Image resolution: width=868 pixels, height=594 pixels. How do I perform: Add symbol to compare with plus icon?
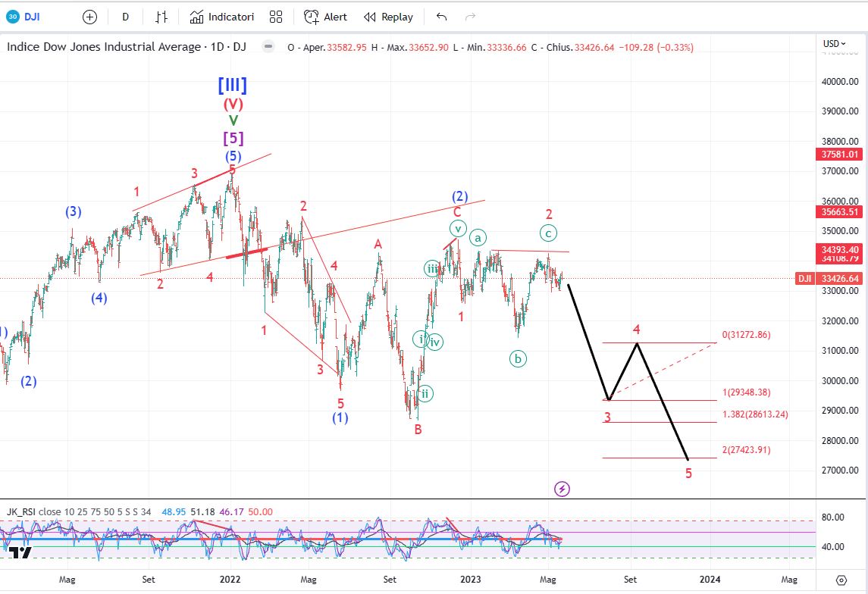[89, 17]
